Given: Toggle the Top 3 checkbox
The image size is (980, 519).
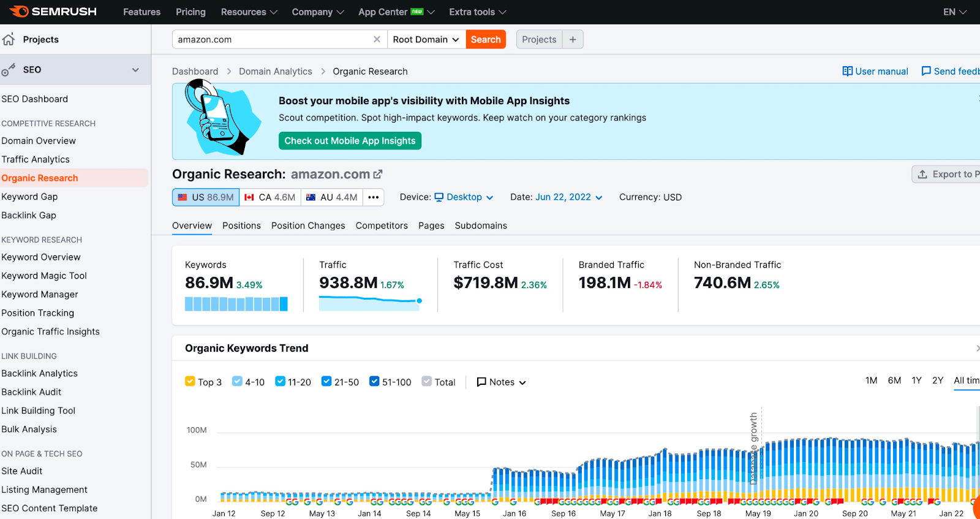Looking at the screenshot, I should point(190,381).
